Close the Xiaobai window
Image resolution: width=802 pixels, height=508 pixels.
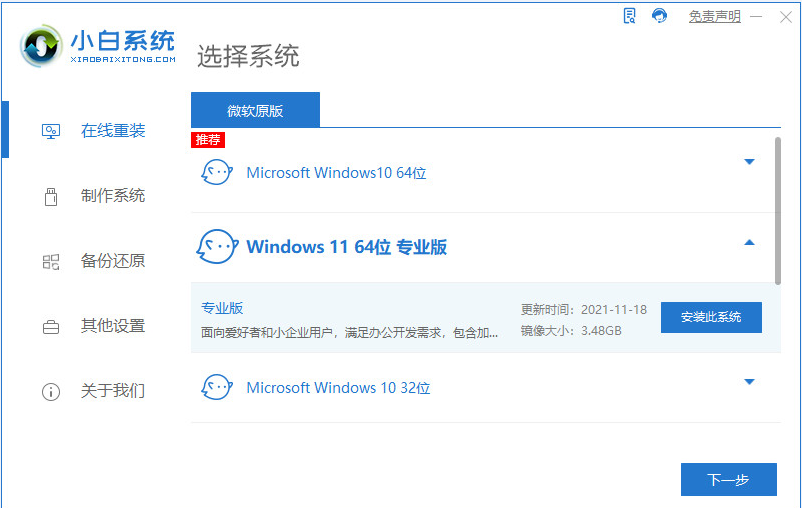(x=786, y=17)
